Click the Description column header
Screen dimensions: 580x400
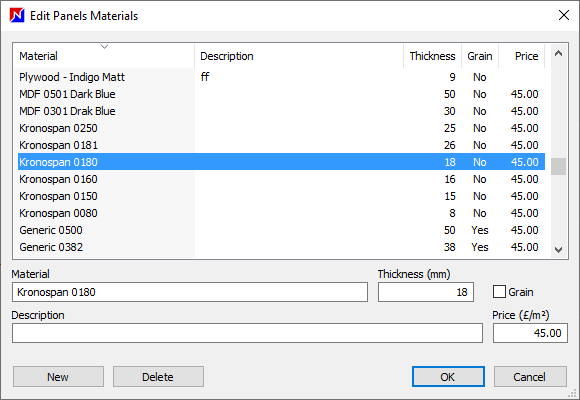tap(299, 56)
